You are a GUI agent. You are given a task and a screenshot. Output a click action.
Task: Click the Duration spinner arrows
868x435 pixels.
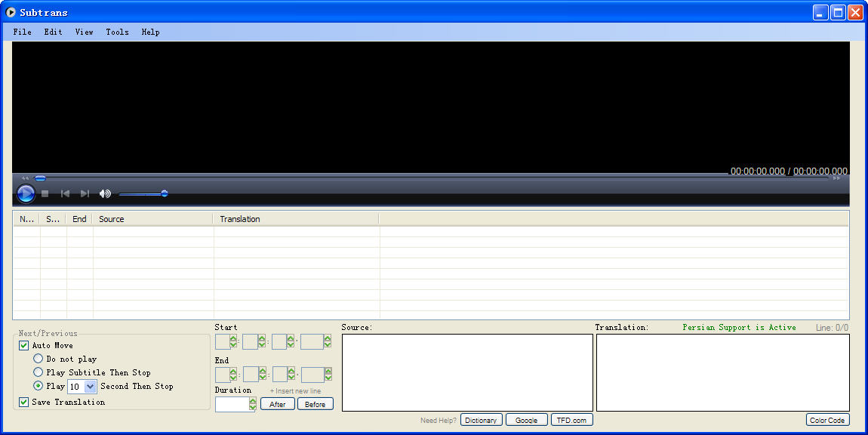[253, 405]
